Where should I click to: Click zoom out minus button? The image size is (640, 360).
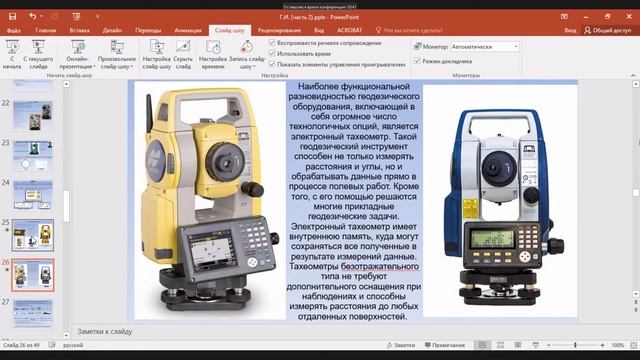(x=549, y=345)
